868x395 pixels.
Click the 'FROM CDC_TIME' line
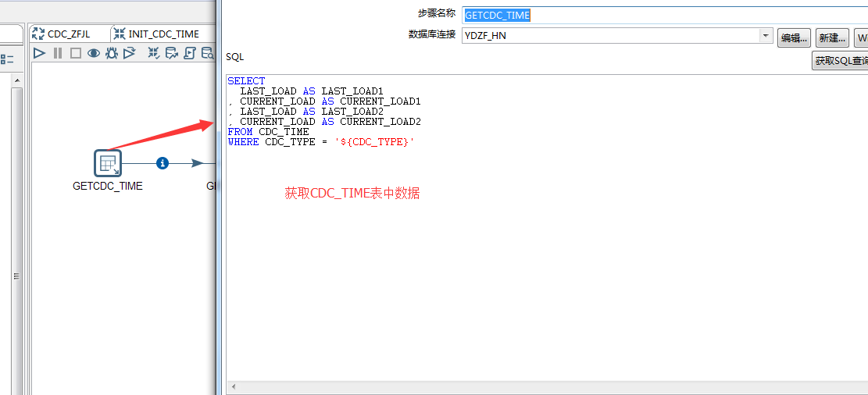269,132
